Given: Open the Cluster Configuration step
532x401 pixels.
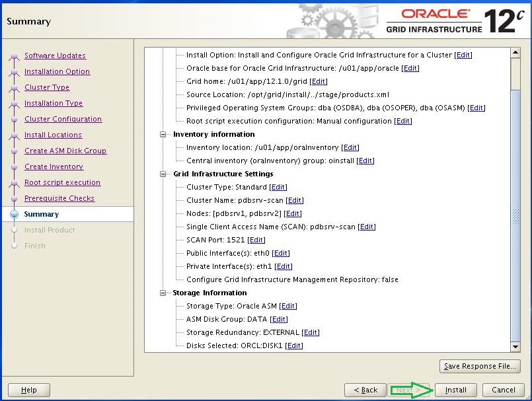Looking at the screenshot, I should tap(63, 119).
